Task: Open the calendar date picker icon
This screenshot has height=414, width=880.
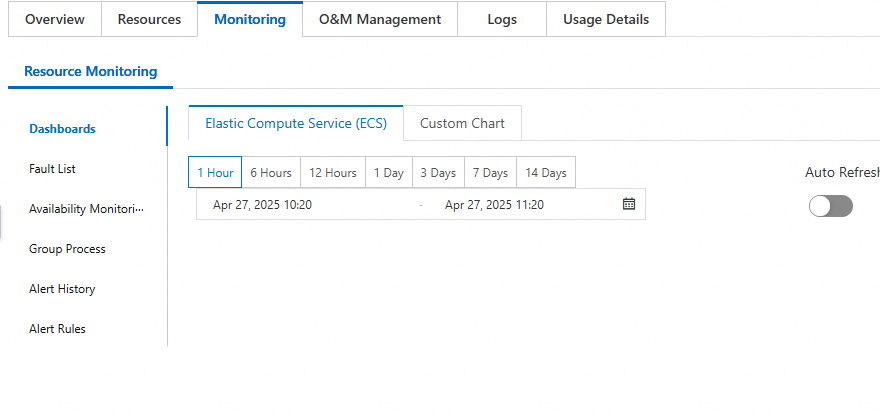Action: 629,204
